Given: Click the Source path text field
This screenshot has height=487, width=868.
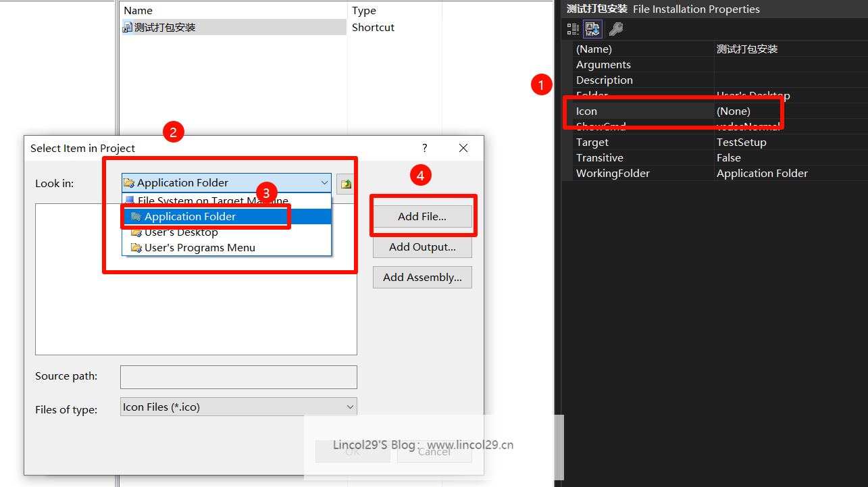Looking at the screenshot, I should pyautogui.click(x=238, y=377).
